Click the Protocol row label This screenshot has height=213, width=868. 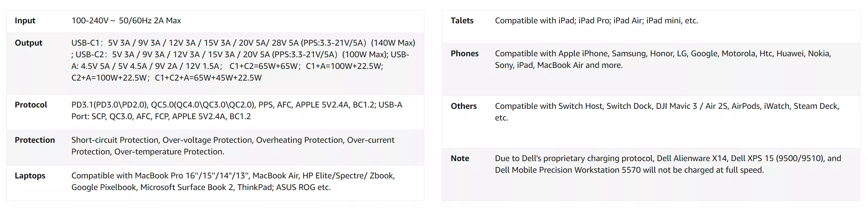(x=31, y=105)
